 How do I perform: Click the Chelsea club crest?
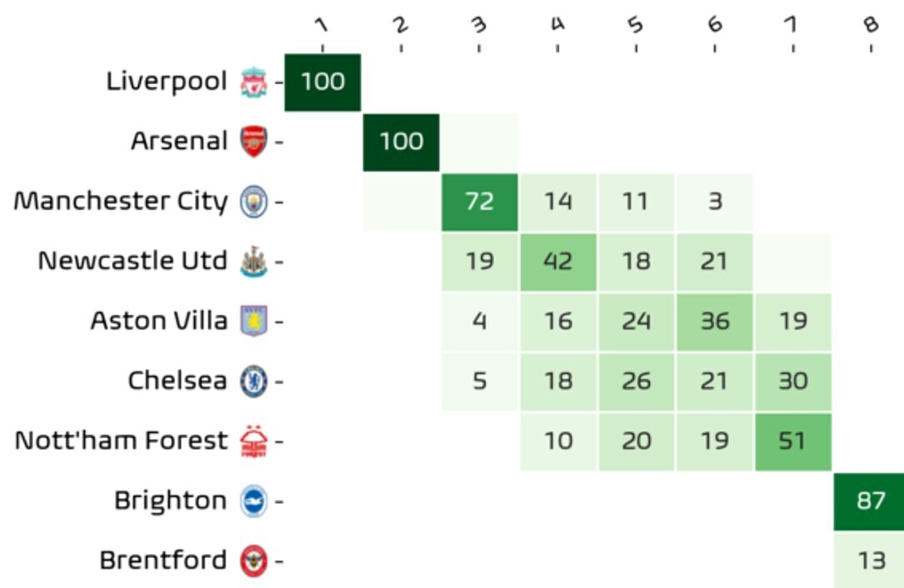coord(253,381)
